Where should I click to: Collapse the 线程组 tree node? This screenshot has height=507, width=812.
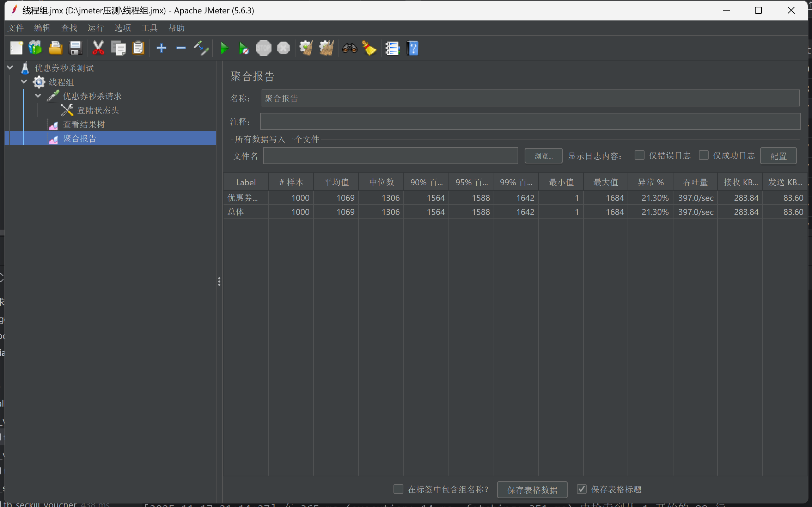click(x=24, y=82)
